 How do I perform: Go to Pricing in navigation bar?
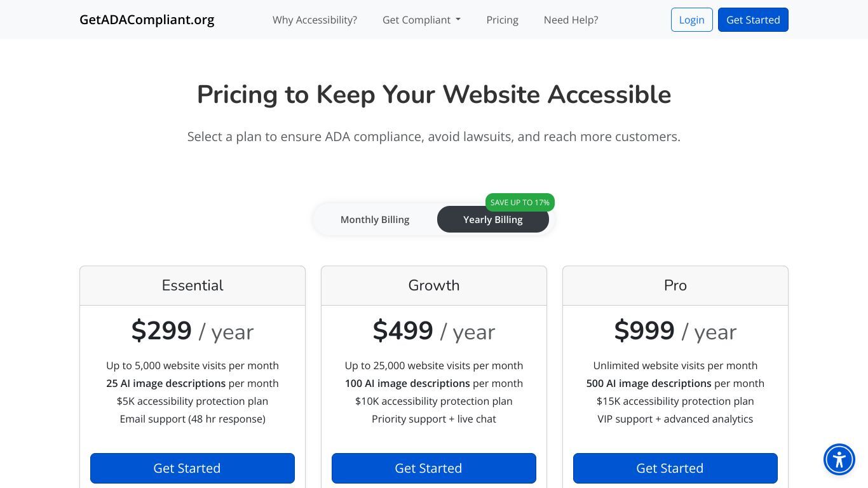click(502, 20)
